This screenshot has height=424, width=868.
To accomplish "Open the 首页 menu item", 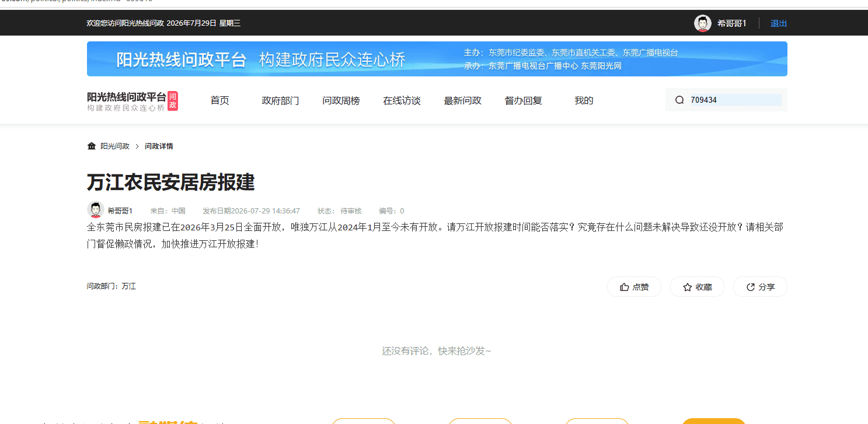I will coord(219,100).
